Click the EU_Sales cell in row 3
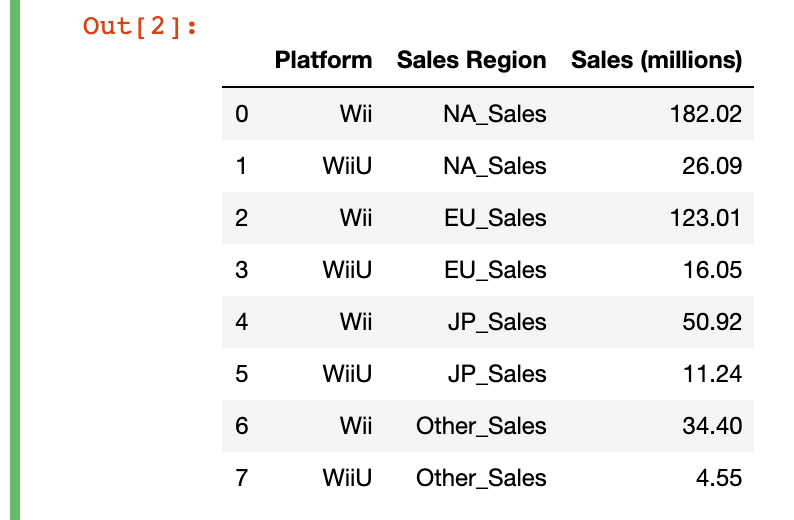794x520 pixels. point(496,270)
